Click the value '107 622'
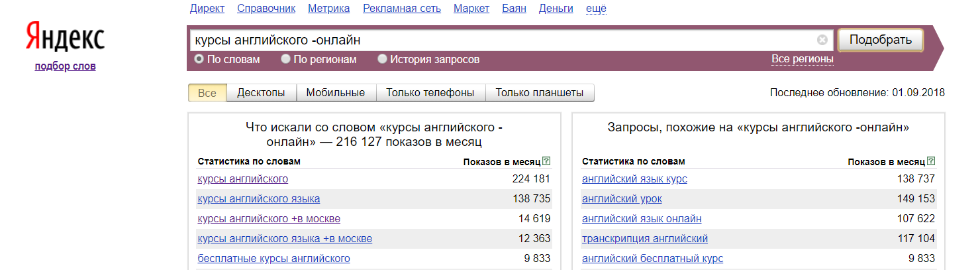980x270 pixels. (x=915, y=219)
